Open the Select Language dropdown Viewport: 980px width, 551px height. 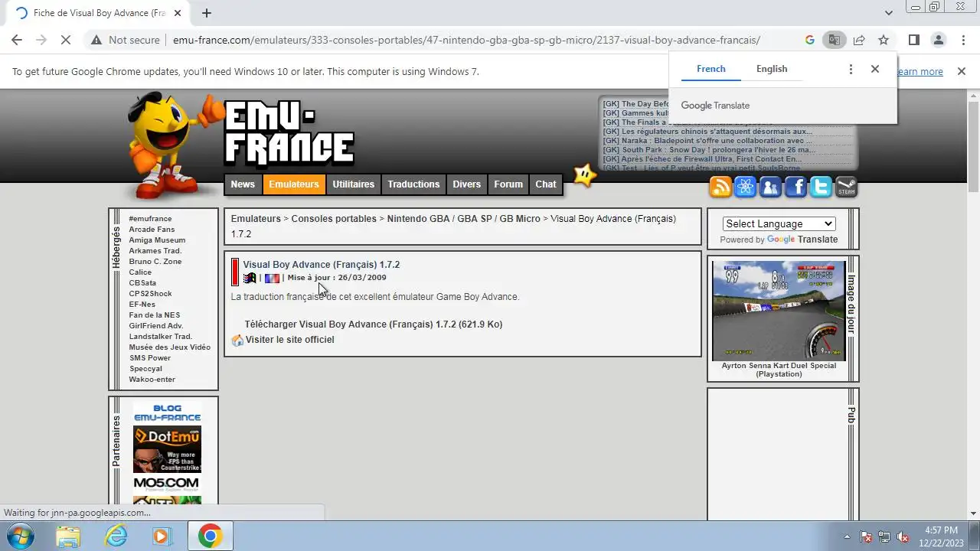(x=779, y=223)
